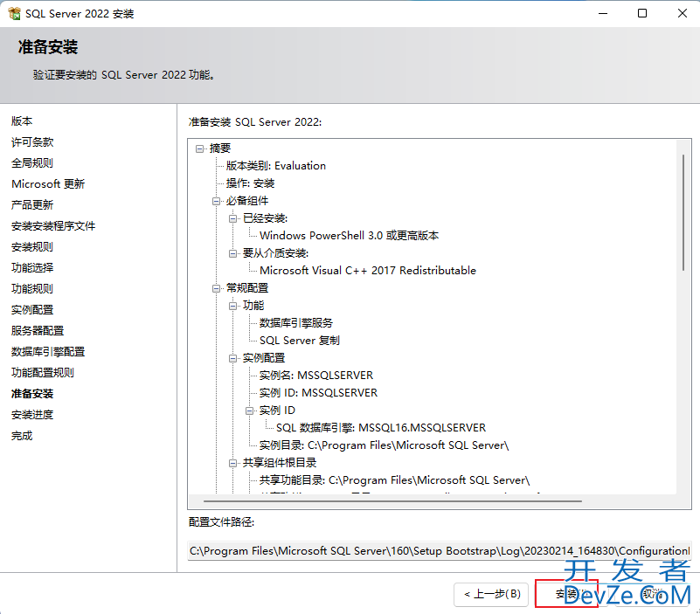Select Microsoft 更新 step in sidebar
The image size is (700, 614).
pos(48,184)
